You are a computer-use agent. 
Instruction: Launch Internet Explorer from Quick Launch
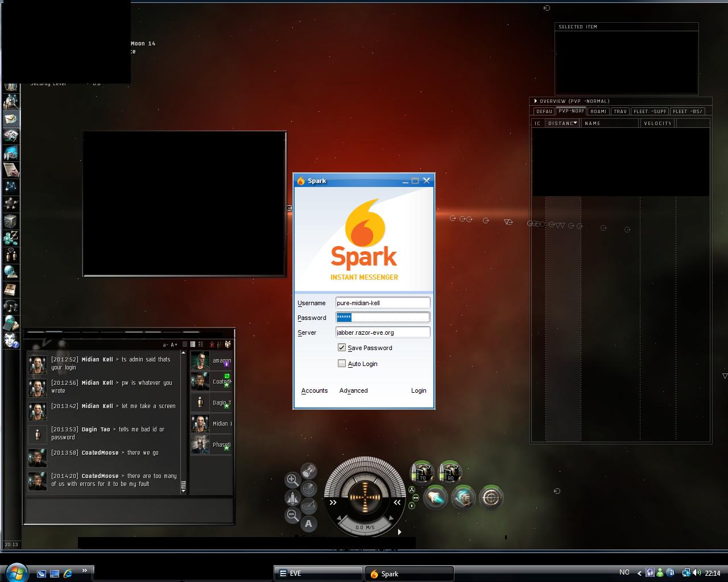point(68,573)
